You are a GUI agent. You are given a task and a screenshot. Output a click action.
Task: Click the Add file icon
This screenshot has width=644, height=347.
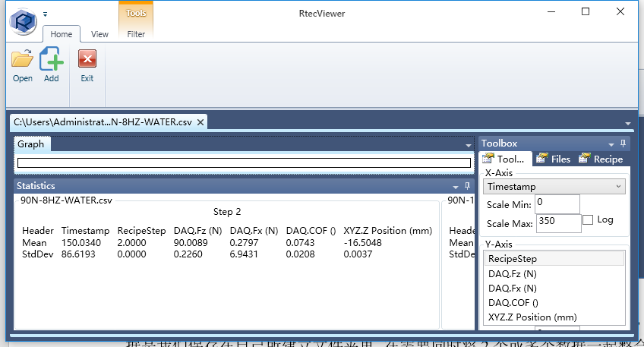(x=51, y=60)
